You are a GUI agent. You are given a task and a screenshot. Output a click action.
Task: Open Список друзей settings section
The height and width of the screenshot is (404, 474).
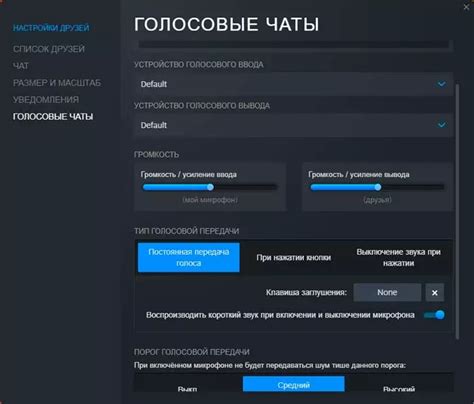pyautogui.click(x=49, y=49)
